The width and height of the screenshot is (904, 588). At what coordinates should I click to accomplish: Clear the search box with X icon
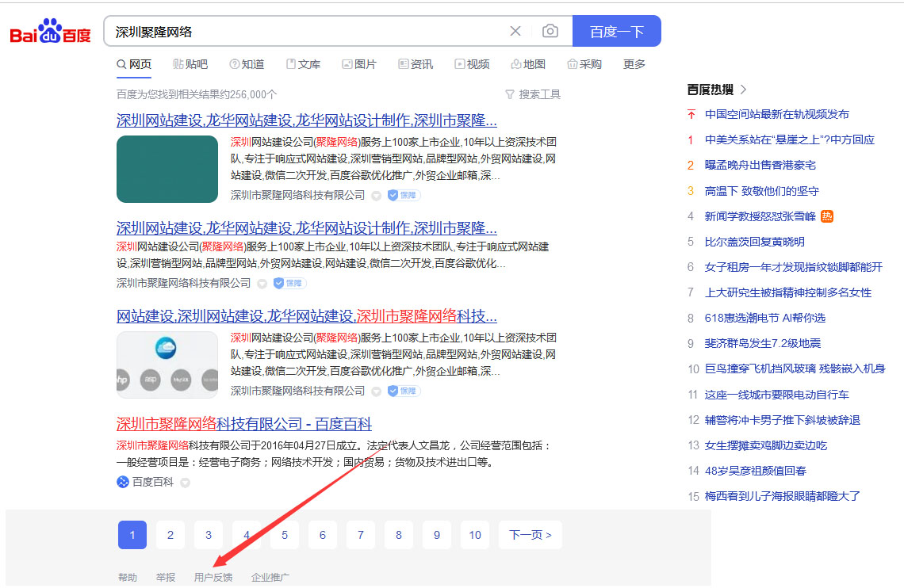(515, 32)
